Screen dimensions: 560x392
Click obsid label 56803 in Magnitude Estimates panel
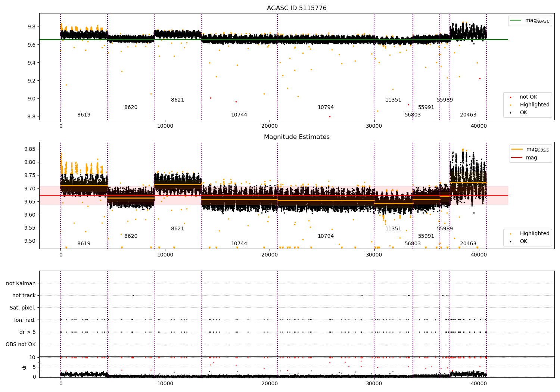pyautogui.click(x=413, y=244)
